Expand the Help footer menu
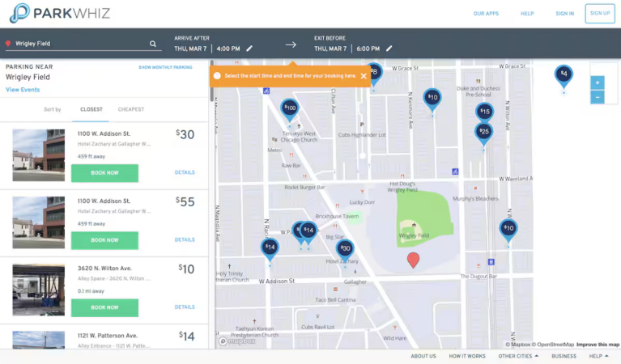Image resolution: width=621 pixels, height=364 pixels. (598, 356)
